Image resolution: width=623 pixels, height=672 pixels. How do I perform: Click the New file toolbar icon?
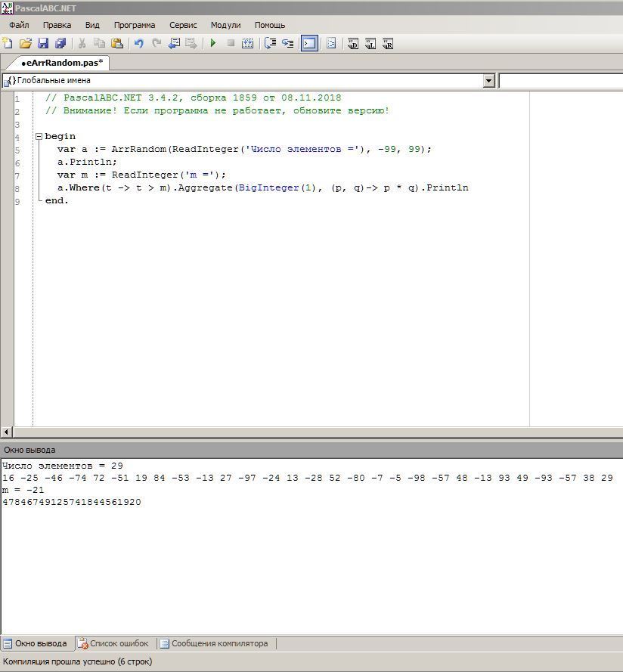tap(8, 44)
